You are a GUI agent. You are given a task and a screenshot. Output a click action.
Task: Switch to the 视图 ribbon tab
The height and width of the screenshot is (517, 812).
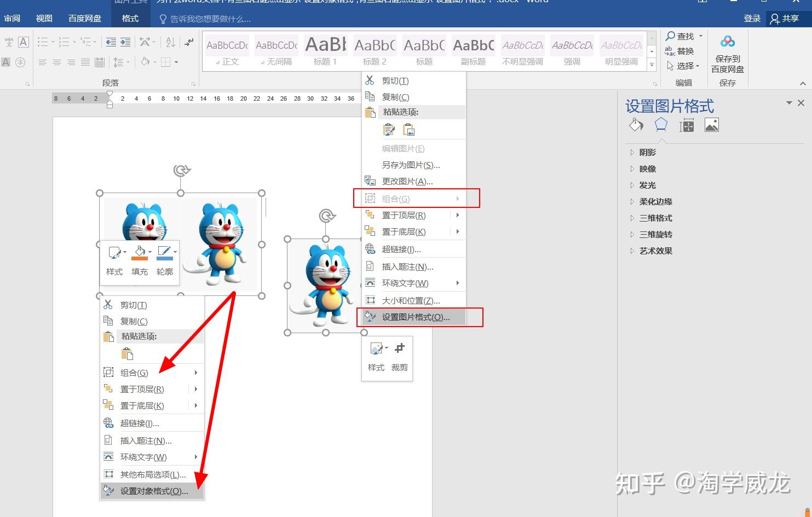(44, 19)
